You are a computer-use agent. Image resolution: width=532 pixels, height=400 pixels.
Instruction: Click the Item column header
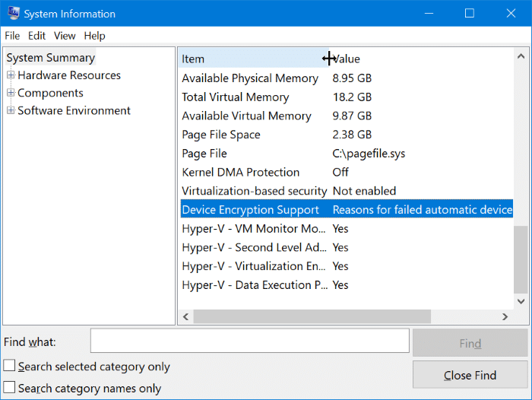click(x=254, y=59)
